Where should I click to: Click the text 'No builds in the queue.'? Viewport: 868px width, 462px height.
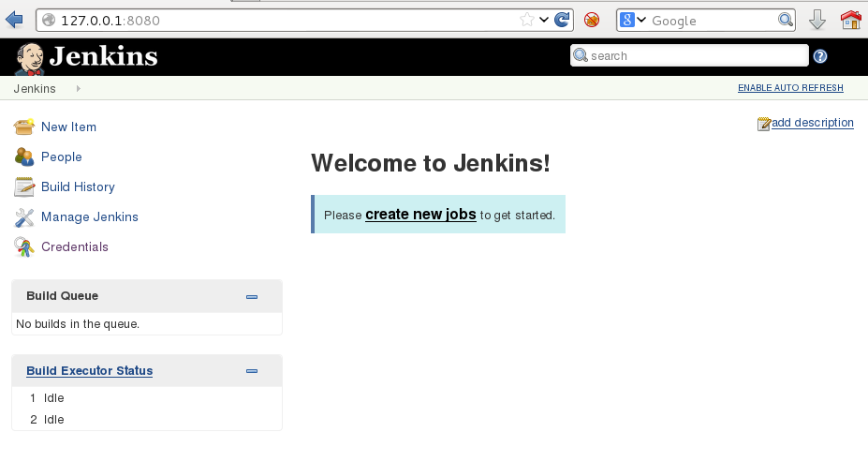(x=78, y=324)
